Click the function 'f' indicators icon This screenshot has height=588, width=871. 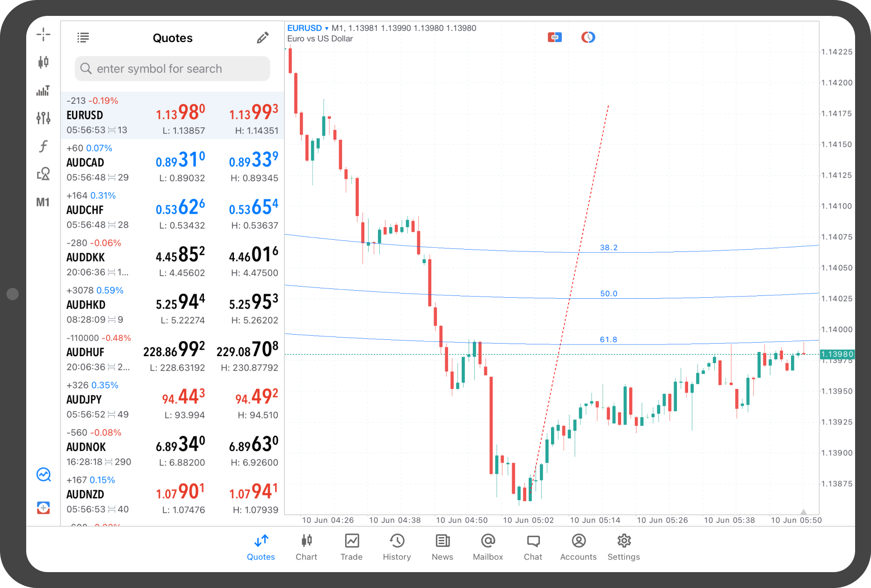(43, 146)
